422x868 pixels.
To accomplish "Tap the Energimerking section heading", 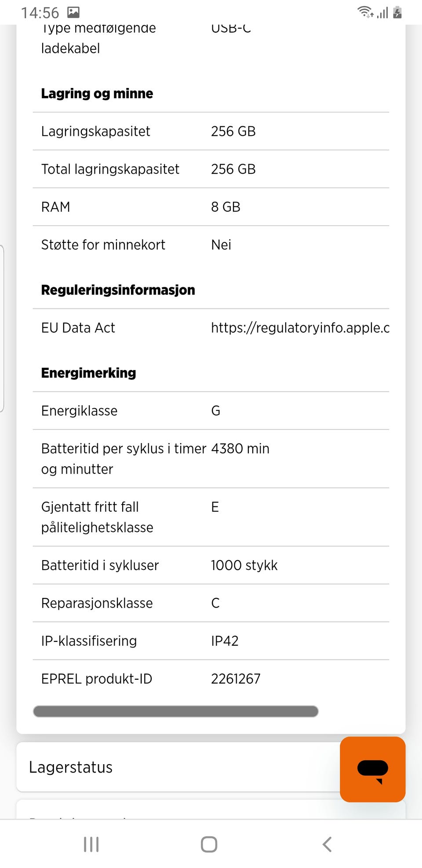I will [x=89, y=373].
